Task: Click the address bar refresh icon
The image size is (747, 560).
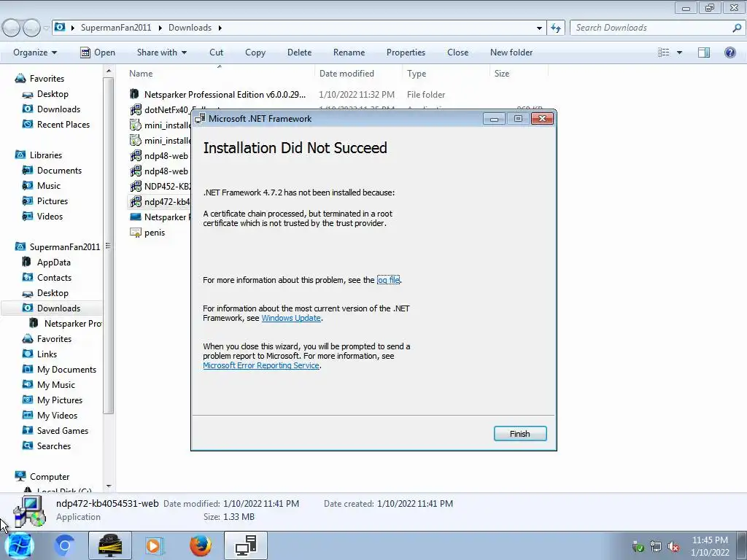Action: pos(555,28)
